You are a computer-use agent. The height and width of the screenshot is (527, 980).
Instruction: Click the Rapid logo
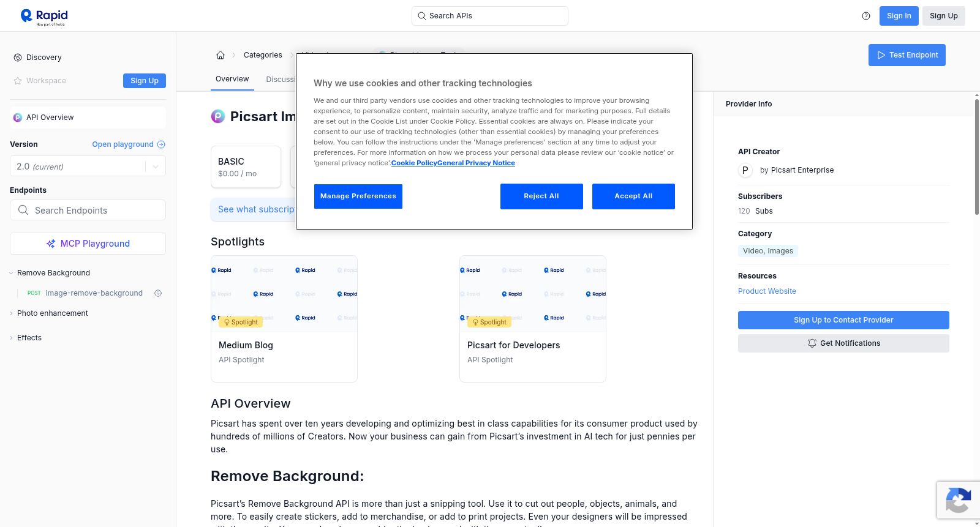(x=44, y=17)
